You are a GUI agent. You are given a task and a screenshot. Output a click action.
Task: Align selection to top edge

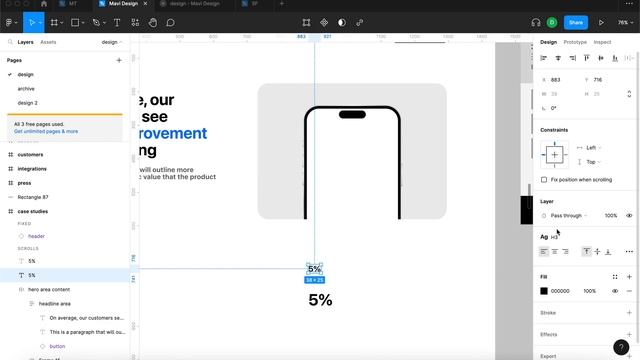click(x=587, y=58)
